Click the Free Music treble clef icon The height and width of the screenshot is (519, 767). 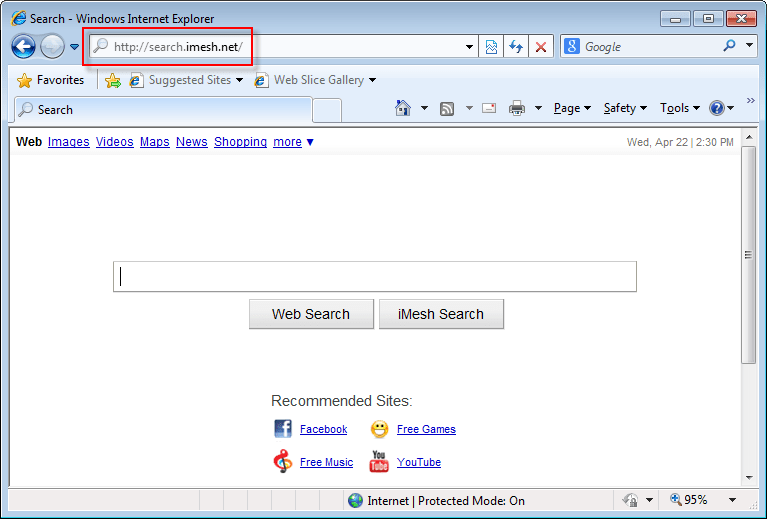pyautogui.click(x=283, y=461)
